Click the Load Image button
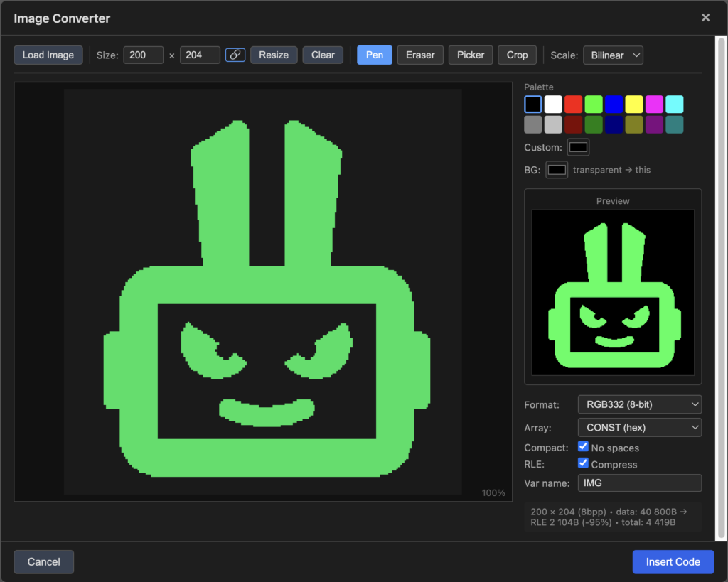 48,55
